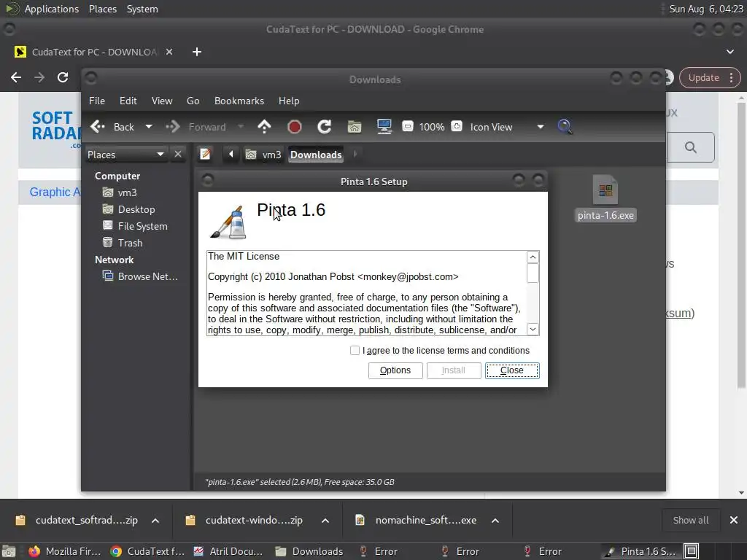
Task: Click the Options button in Pinta Setup
Action: click(x=395, y=370)
